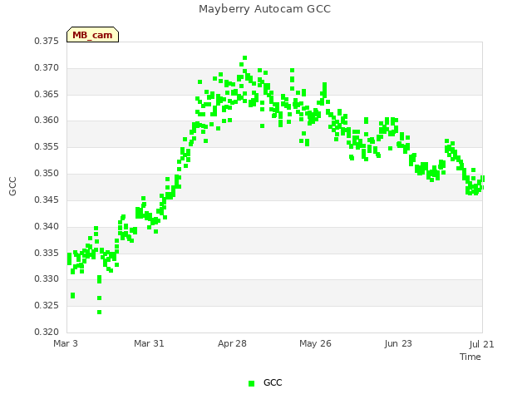
Task: Click the MB_cam label tag
Action: [x=92, y=35]
